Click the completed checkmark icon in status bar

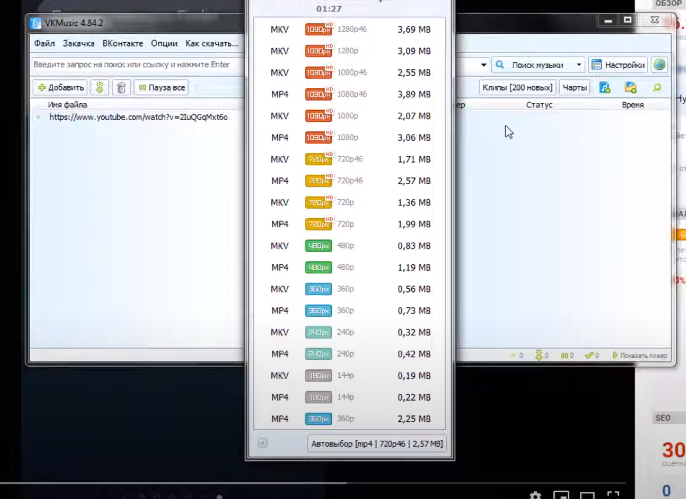click(589, 356)
